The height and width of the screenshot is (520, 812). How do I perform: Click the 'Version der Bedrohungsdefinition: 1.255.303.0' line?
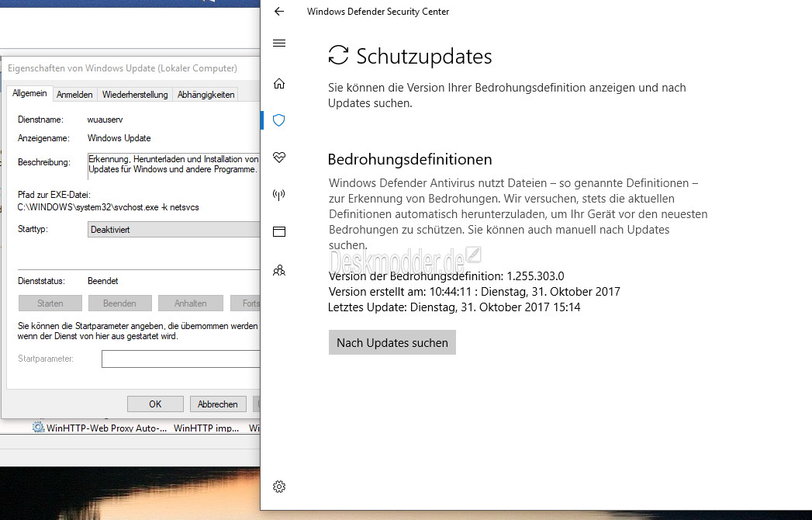click(447, 276)
